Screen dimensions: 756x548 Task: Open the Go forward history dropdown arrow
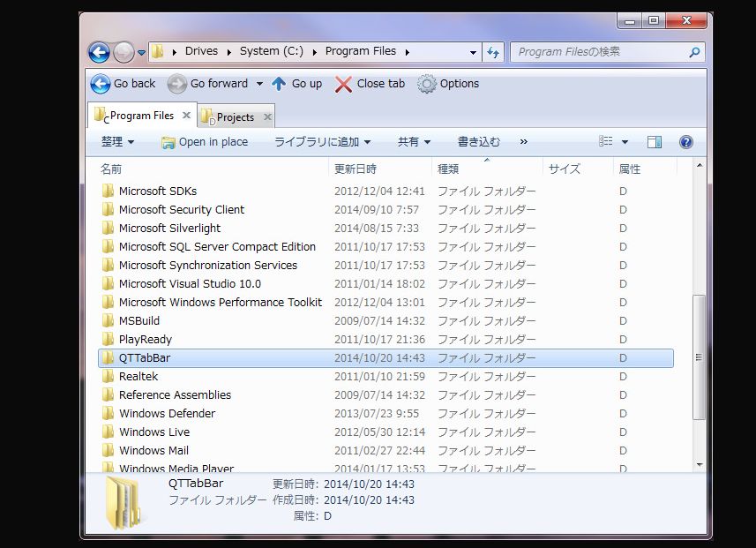(259, 84)
